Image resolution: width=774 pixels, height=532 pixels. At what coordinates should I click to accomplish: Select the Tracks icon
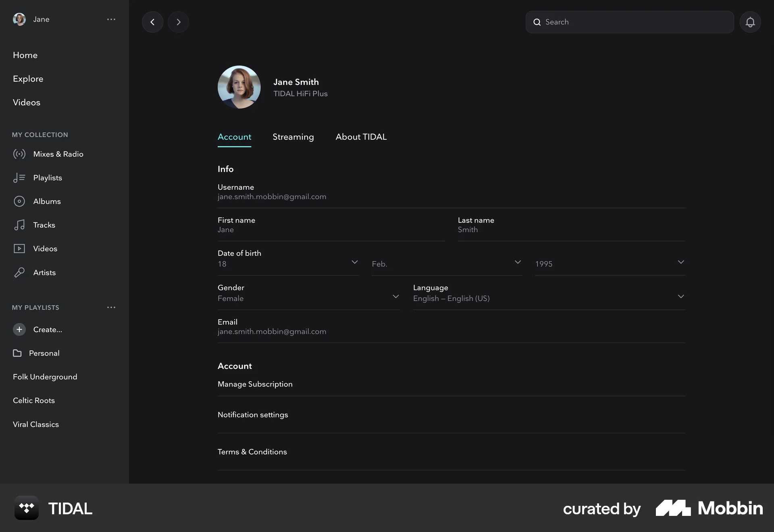click(20, 225)
